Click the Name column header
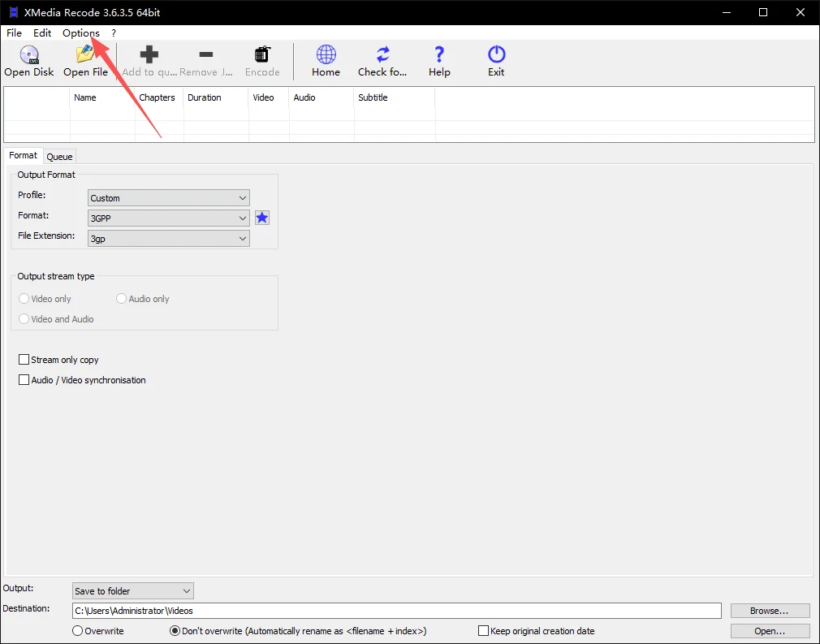Viewport: 820px width, 644px height. tap(102, 97)
